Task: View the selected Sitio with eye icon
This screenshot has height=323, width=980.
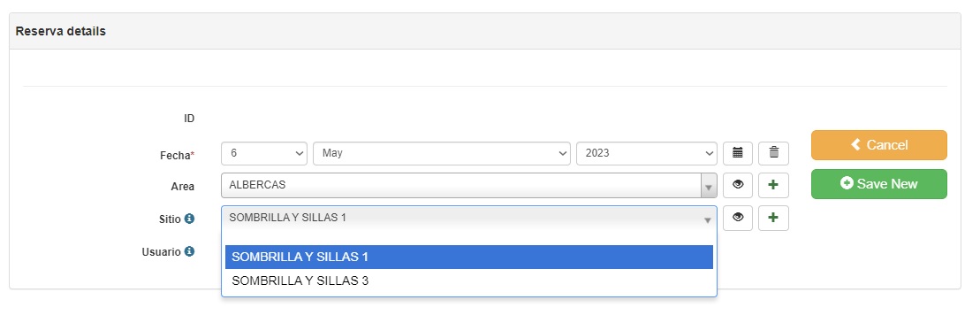Action: pyautogui.click(x=738, y=218)
